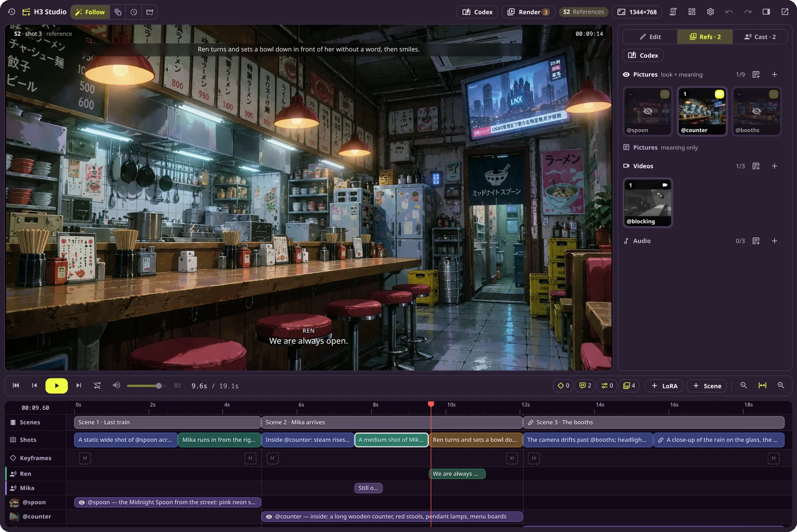Open the Pictures list-add icon
Viewport: 797px width, 532px height.
[756, 75]
